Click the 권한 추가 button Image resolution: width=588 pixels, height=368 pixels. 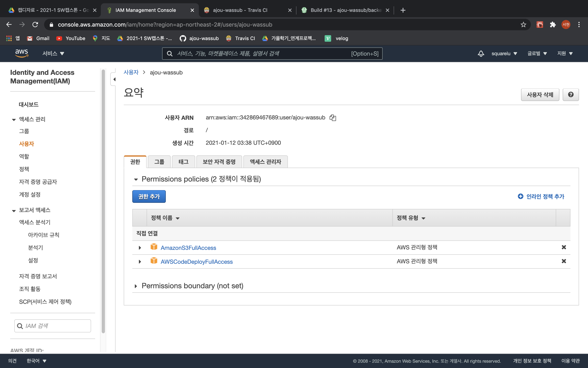pos(149,196)
